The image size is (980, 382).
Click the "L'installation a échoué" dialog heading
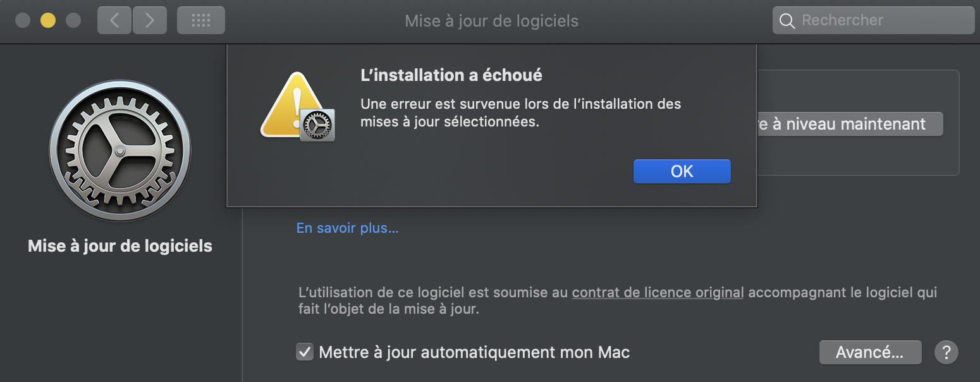(451, 75)
